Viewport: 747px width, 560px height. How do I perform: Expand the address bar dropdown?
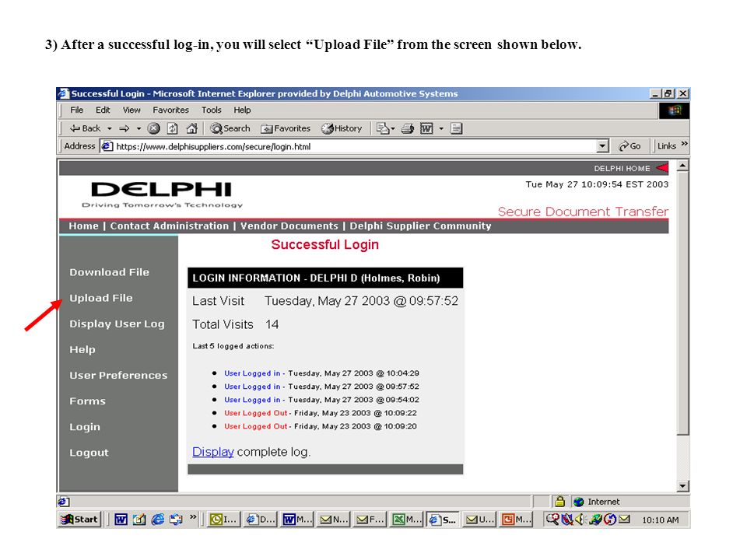[x=602, y=147]
